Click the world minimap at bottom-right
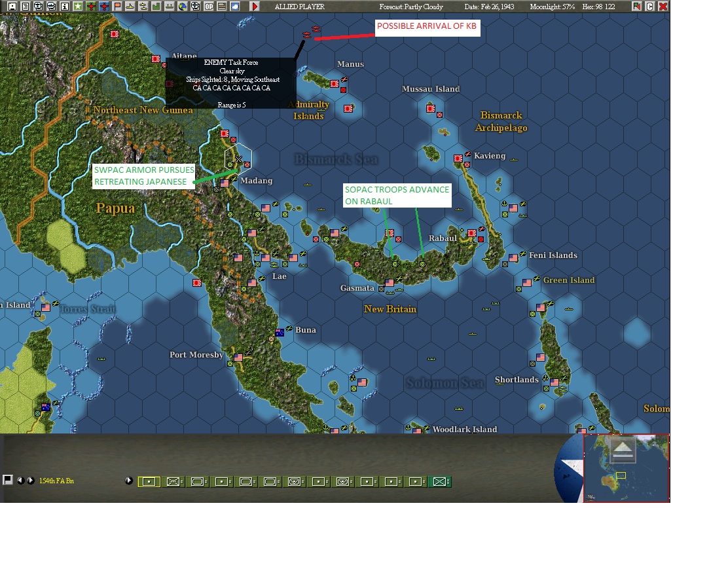 [627, 468]
